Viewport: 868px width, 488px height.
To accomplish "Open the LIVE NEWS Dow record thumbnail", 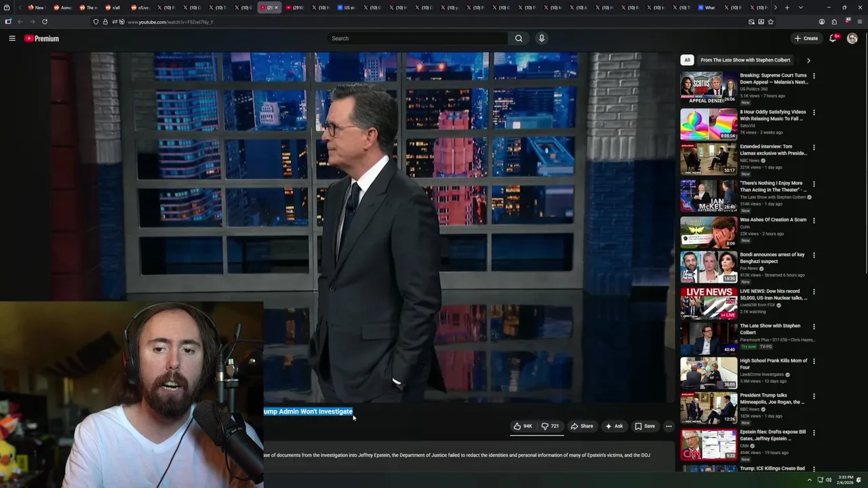I will pos(709,303).
